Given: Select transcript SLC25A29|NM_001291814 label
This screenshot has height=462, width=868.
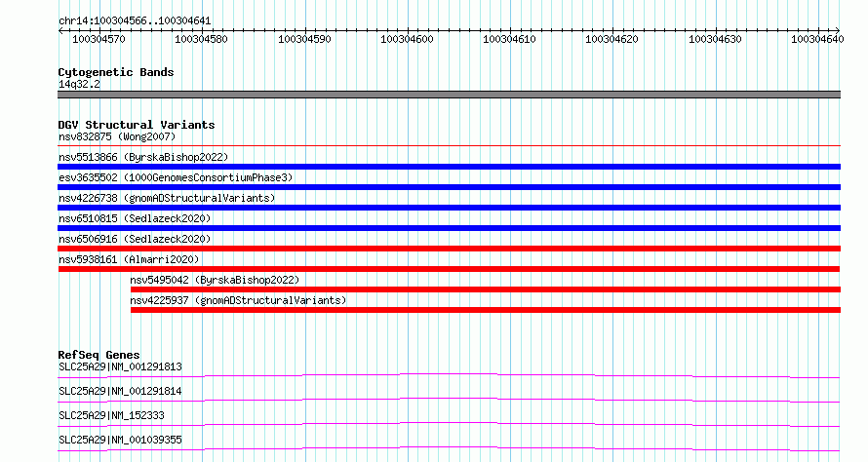Looking at the screenshot, I should coord(120,391).
